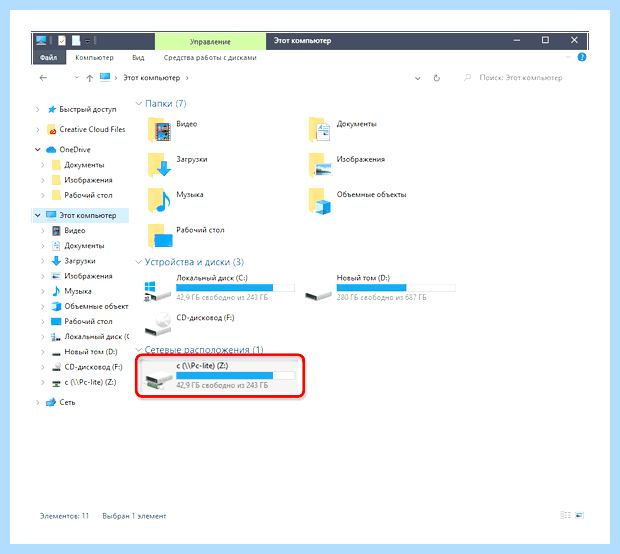Collapse the Этот компьютер tree node
620x554 pixels.
pyautogui.click(x=38, y=215)
